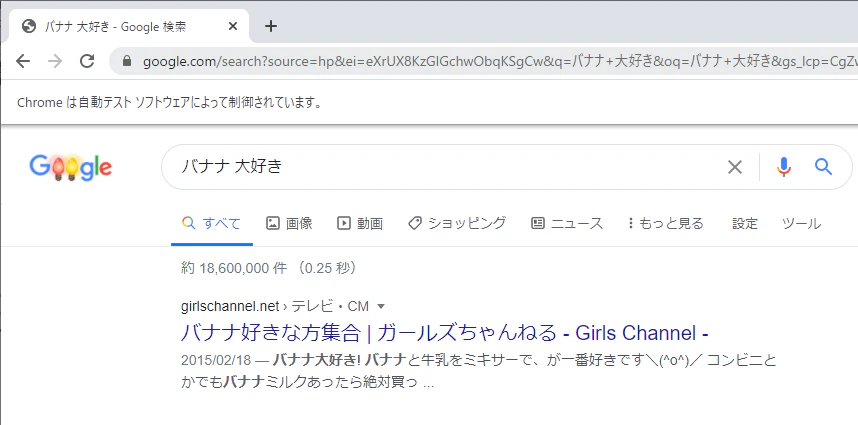This screenshot has width=858, height=425.
Task: Reload the page with the refresh icon
Action: (x=87, y=61)
